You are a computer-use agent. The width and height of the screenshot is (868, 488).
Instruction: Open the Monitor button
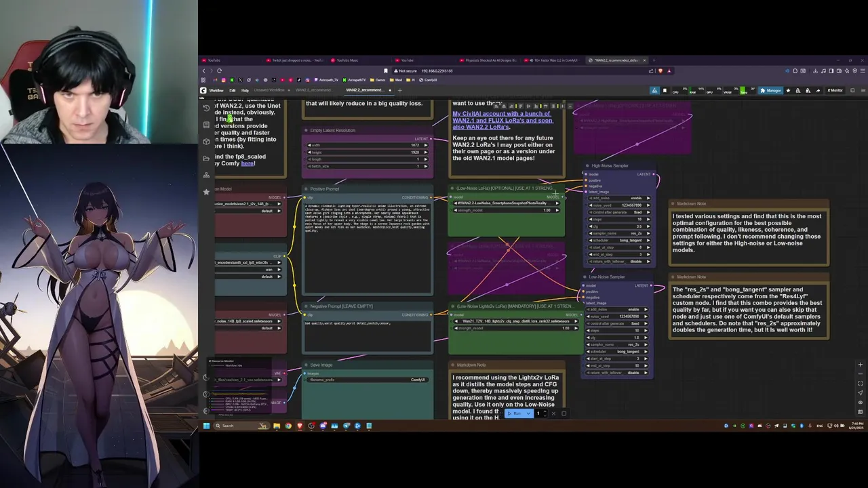coord(835,90)
